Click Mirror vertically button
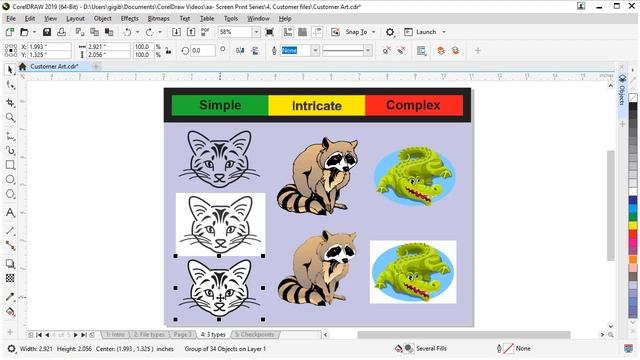 coord(255,51)
